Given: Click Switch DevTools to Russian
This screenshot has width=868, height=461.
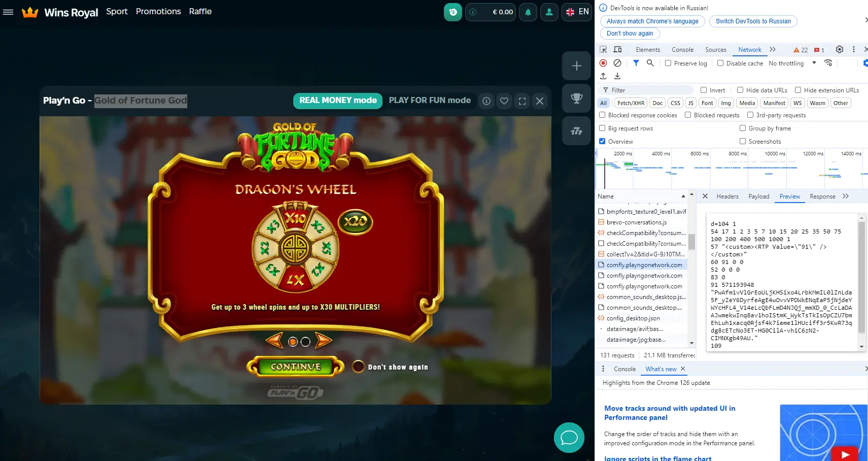Looking at the screenshot, I should [753, 21].
